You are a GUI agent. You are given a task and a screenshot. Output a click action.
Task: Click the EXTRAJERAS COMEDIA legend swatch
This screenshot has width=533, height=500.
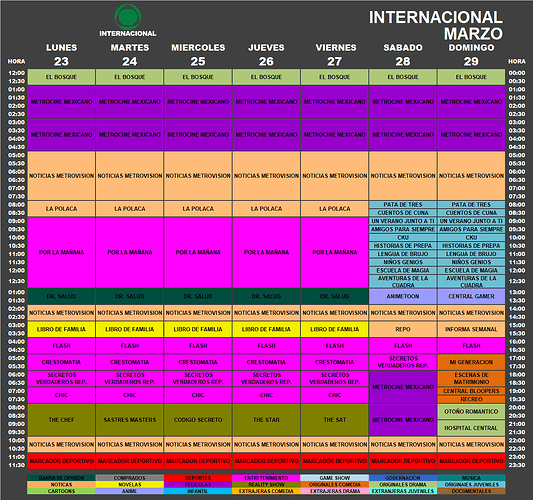click(266, 491)
